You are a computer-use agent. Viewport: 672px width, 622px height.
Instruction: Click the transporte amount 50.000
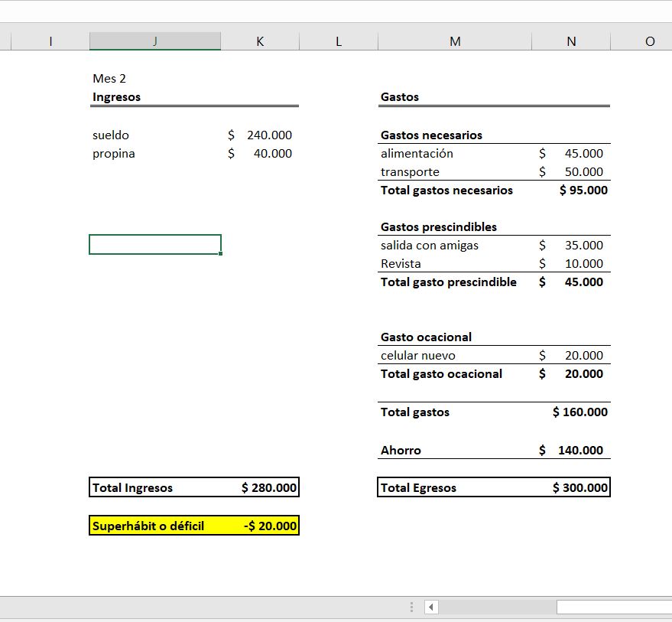click(x=571, y=172)
